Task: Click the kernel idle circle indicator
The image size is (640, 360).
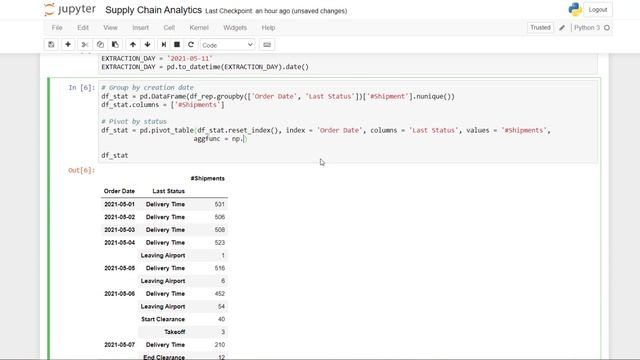Action: coord(607,28)
